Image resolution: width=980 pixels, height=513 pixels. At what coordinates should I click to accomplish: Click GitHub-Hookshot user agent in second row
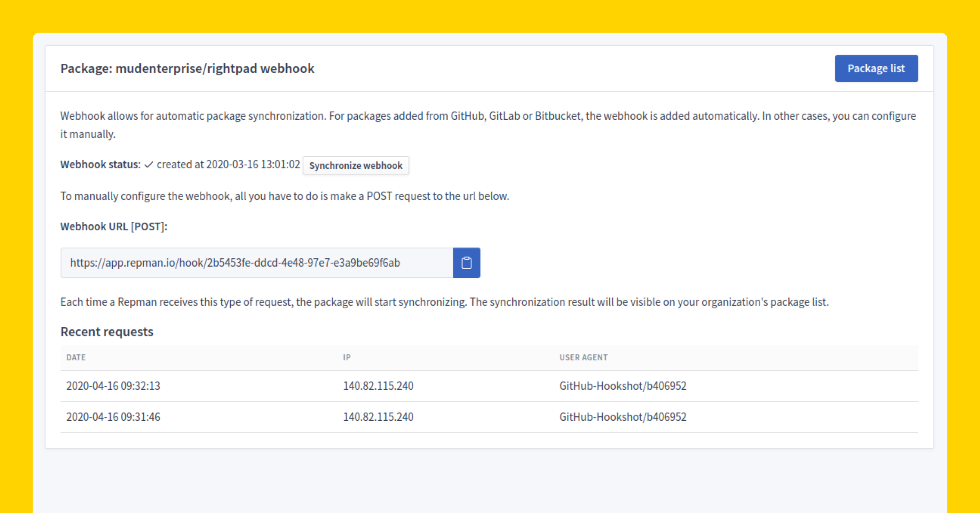point(622,417)
